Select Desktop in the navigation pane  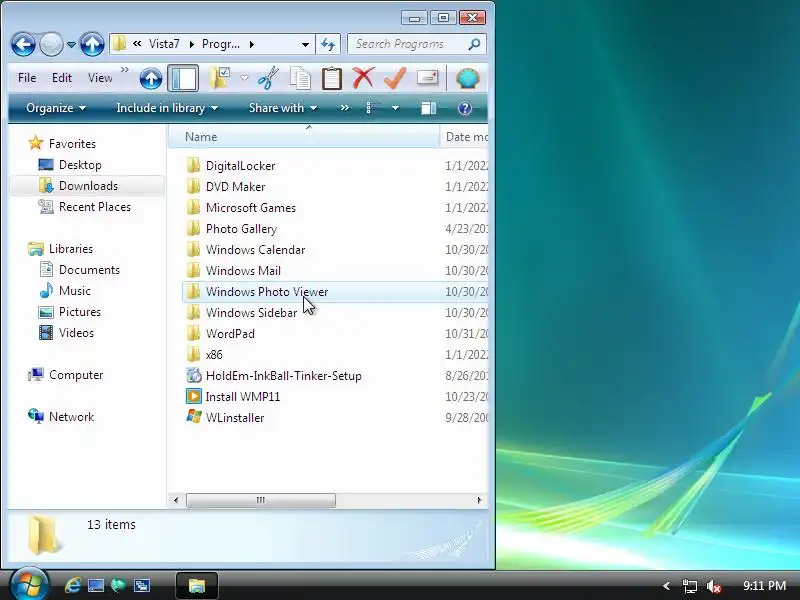(80, 165)
